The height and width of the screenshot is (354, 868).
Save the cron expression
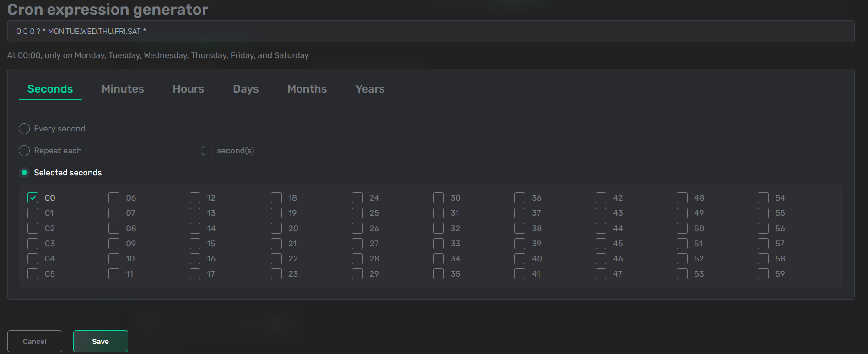pos(100,341)
